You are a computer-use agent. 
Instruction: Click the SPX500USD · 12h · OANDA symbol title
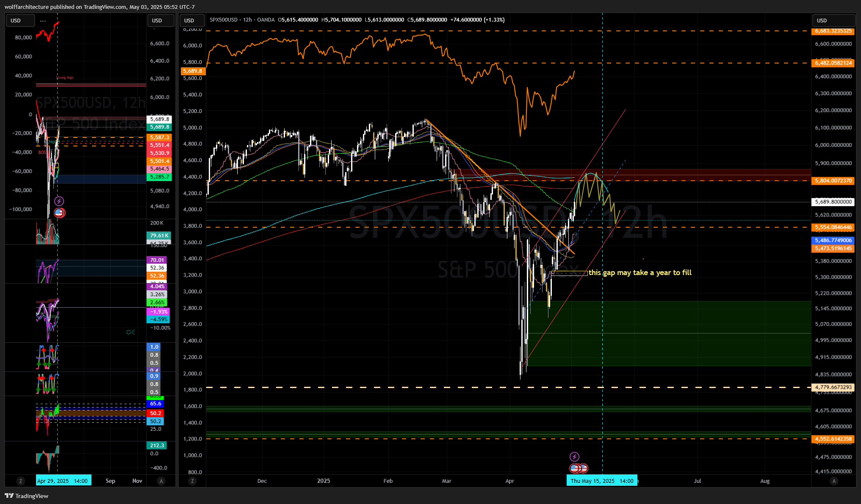(242, 20)
